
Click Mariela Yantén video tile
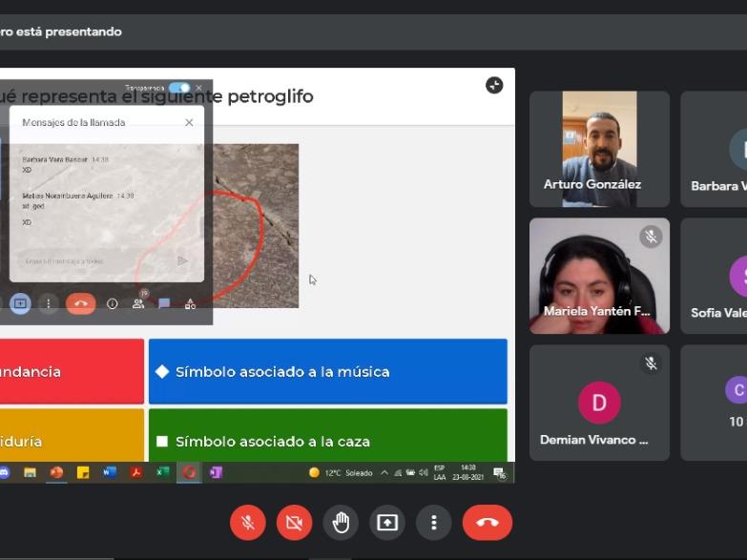tap(599, 276)
